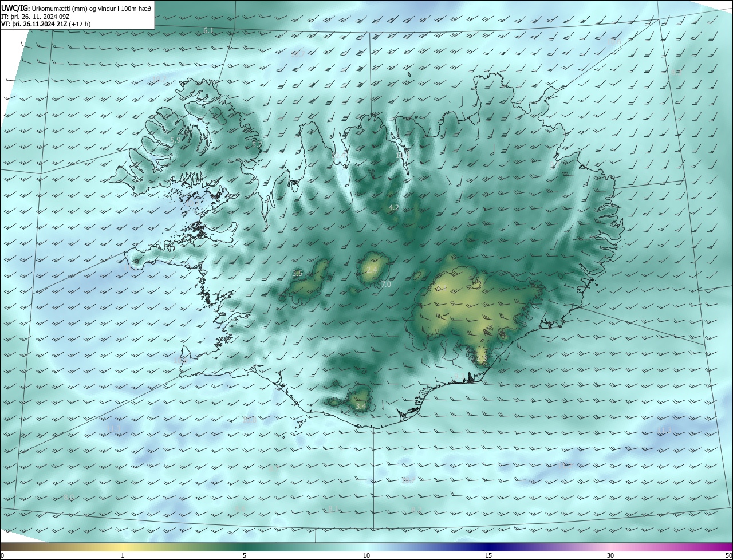
Task: Click the title 'Úrkomumætti (mm) og vindur í 100m hæð'
Action: pos(92,8)
